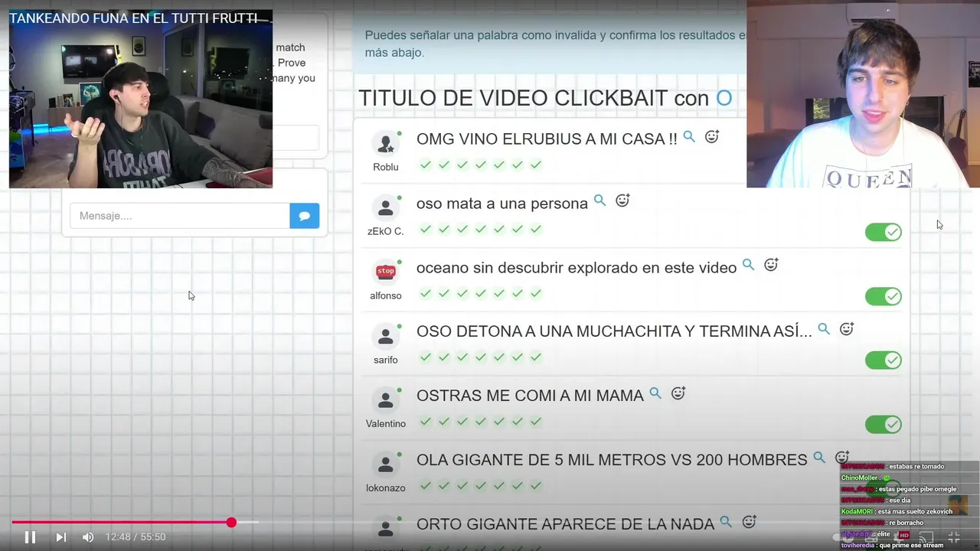The width and height of the screenshot is (980, 551).
Task: Search the 'oso mata a una persona' answer
Action: point(600,201)
